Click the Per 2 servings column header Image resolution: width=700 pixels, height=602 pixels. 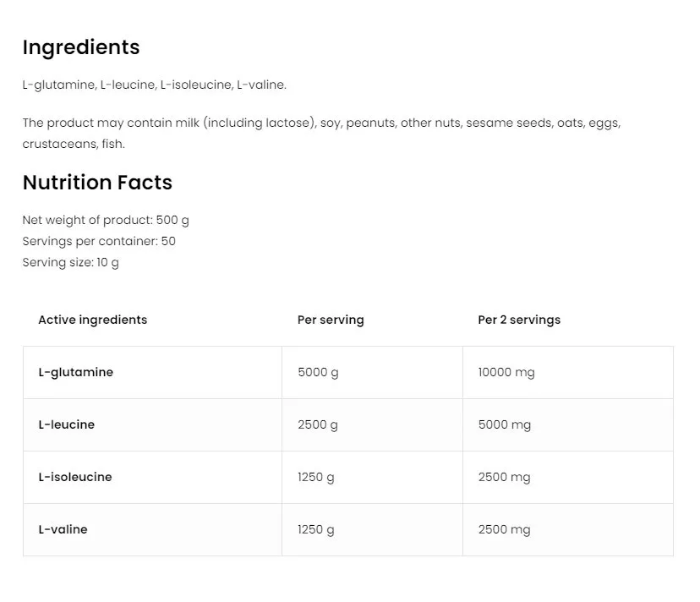click(x=519, y=320)
